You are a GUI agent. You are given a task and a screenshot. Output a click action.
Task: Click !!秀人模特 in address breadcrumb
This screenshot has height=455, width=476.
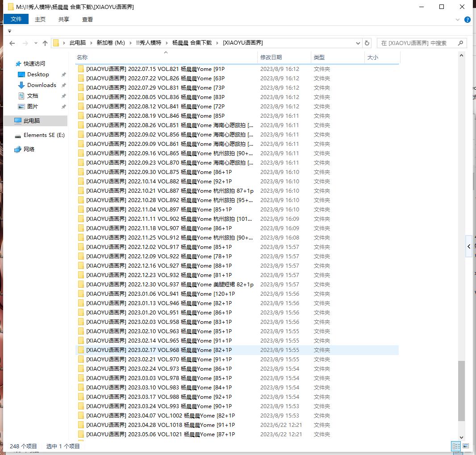(148, 43)
